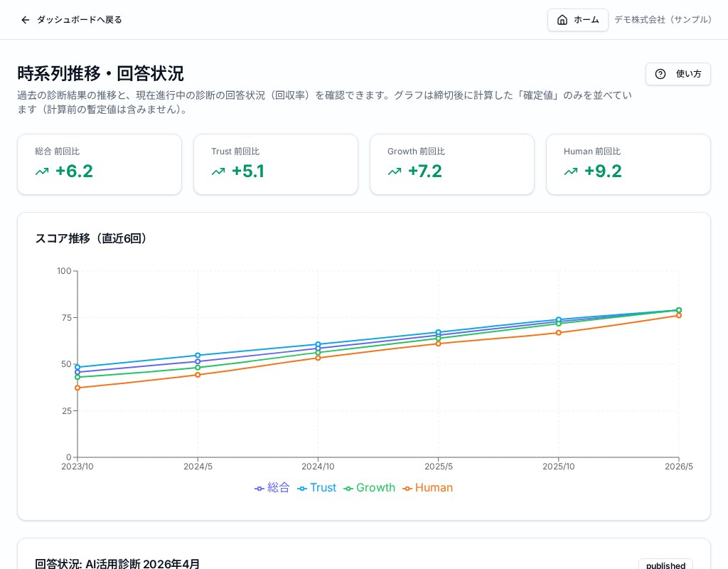Image resolution: width=728 pixels, height=569 pixels.
Task: Click the trend-up icon in Trust 前回比 card
Action: (x=218, y=171)
